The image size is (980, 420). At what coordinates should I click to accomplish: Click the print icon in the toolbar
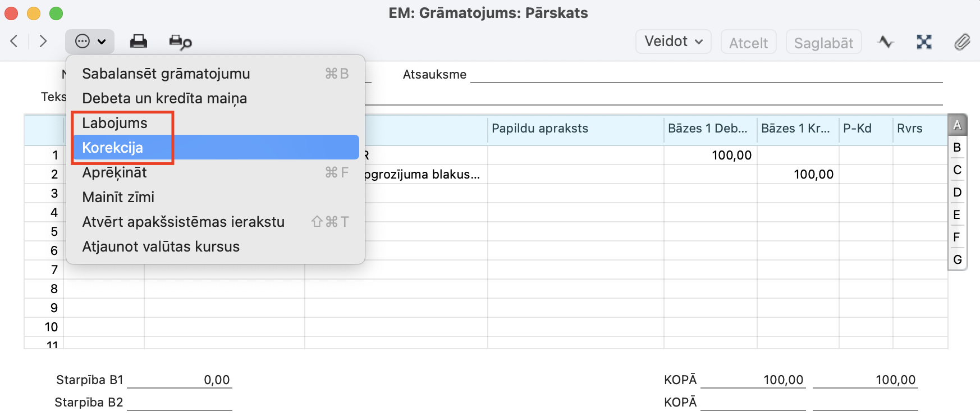pos(138,42)
